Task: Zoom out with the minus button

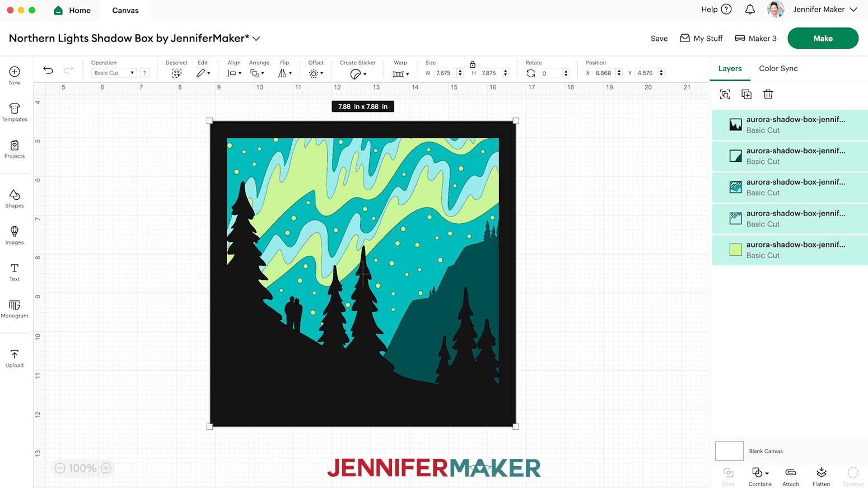Action: 60,468
